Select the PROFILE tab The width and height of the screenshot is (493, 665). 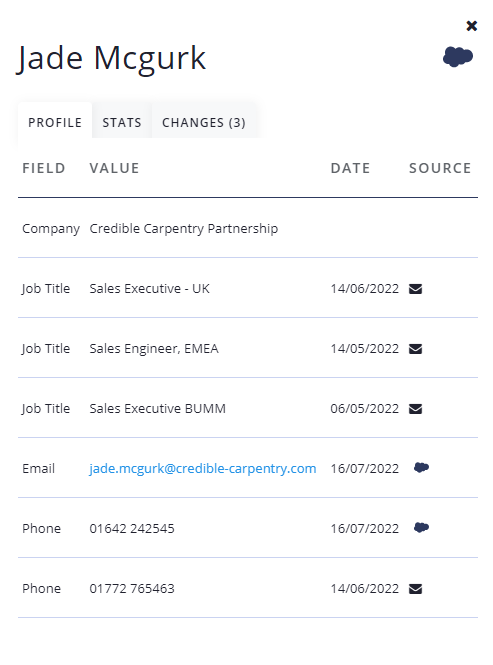(x=55, y=123)
